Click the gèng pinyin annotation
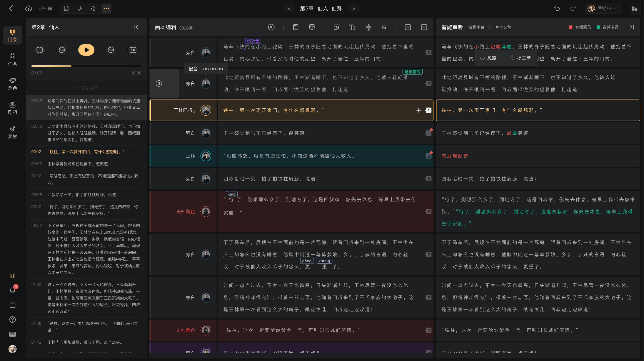 tap(307, 261)
